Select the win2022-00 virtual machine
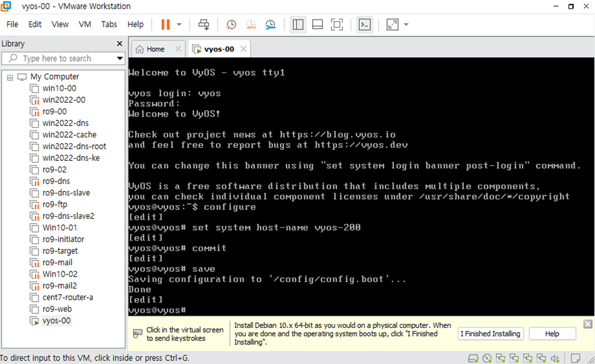This screenshot has width=595, height=364. [x=64, y=100]
